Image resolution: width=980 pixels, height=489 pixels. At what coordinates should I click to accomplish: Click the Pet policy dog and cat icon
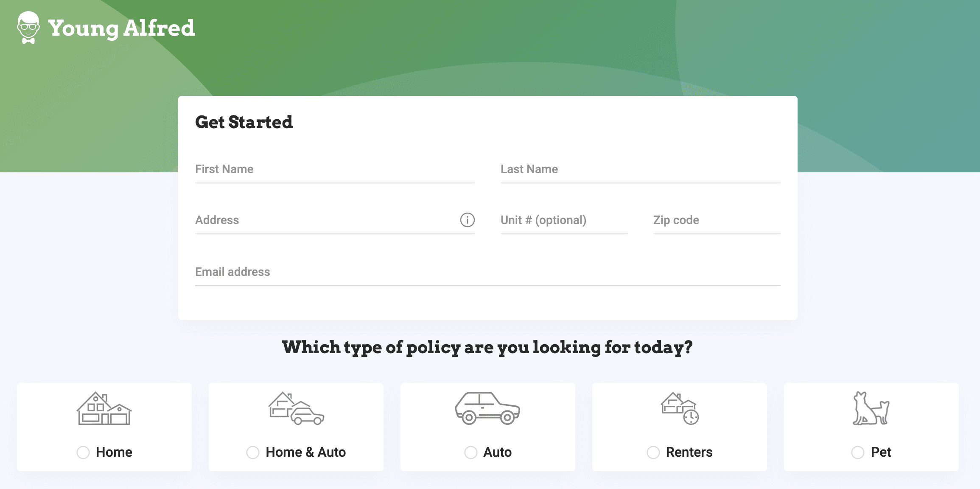pos(871,408)
